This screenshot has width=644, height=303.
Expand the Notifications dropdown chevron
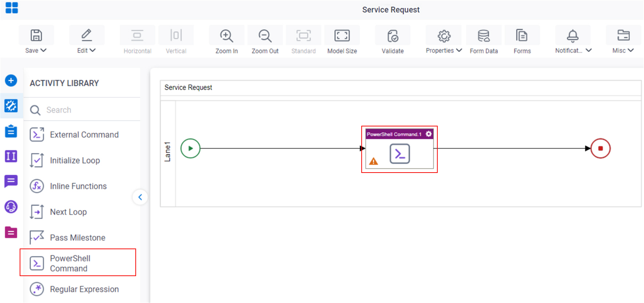click(x=588, y=50)
